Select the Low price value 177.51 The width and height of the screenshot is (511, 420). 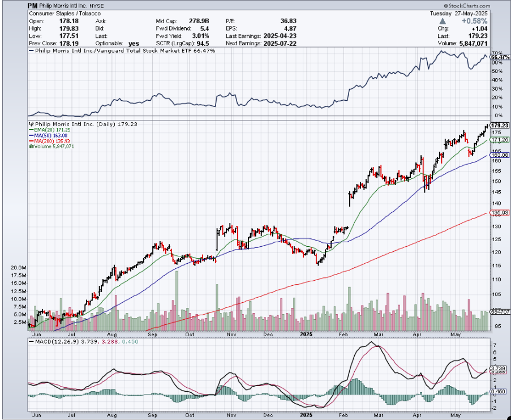69,36
